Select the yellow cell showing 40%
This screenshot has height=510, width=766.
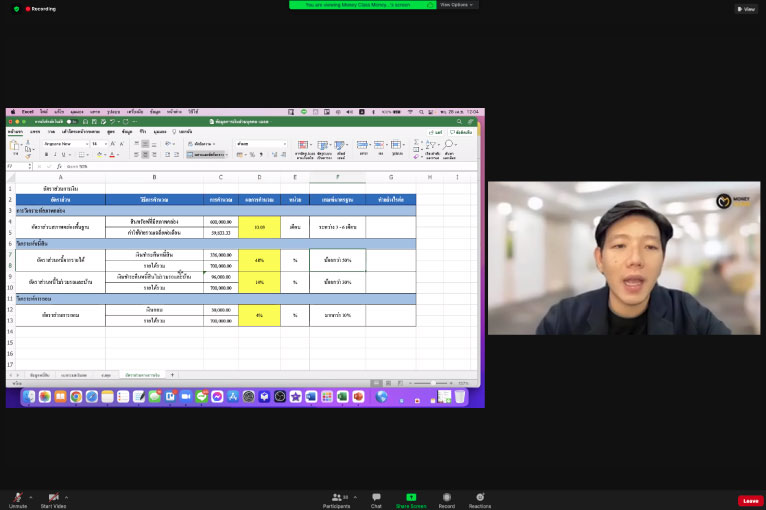[x=259, y=260]
